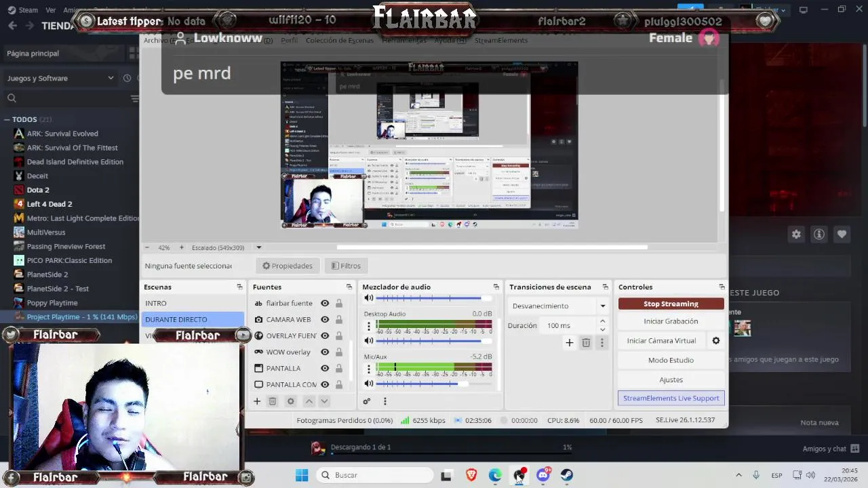
Task: Open Discord from the taskbar
Action: point(543,475)
